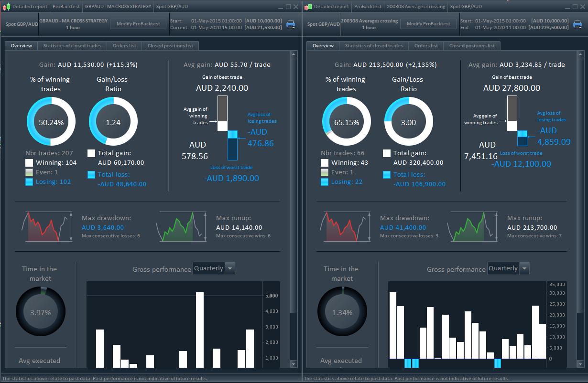Click max runup green chart icon in left report
Screen dimensions: 588x383
(181, 227)
